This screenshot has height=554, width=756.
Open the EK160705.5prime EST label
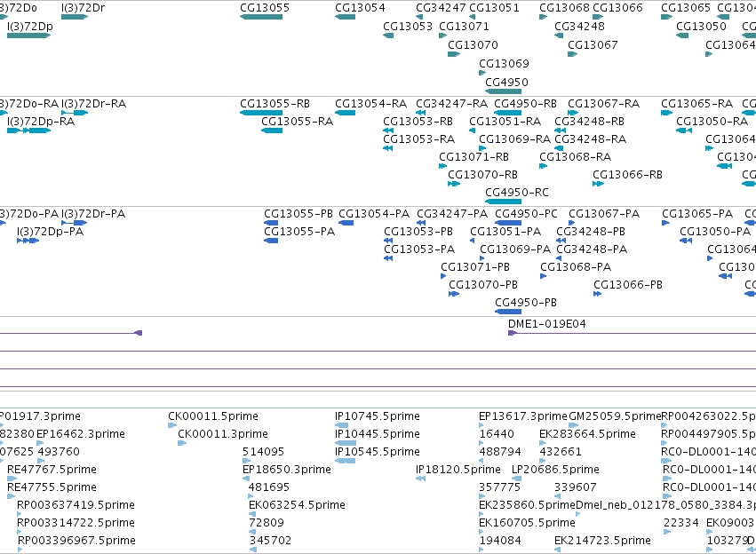527,523
